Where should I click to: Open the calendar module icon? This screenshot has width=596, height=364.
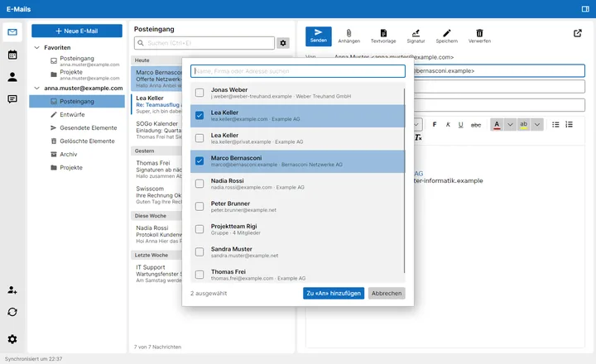[12, 55]
